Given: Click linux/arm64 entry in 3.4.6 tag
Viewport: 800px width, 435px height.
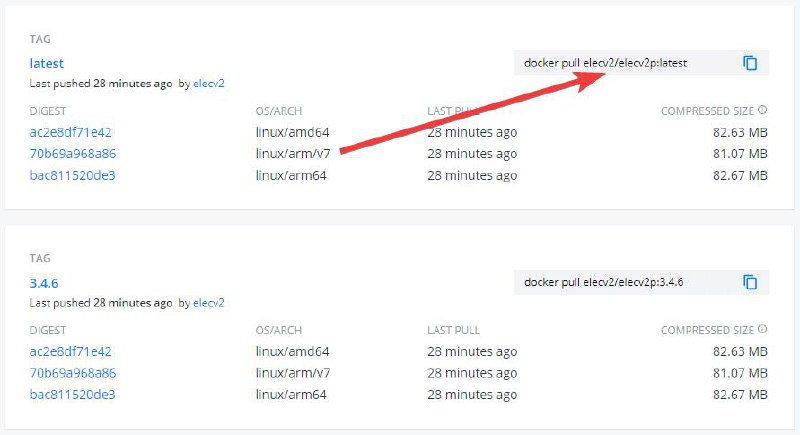Looking at the screenshot, I should [291, 394].
